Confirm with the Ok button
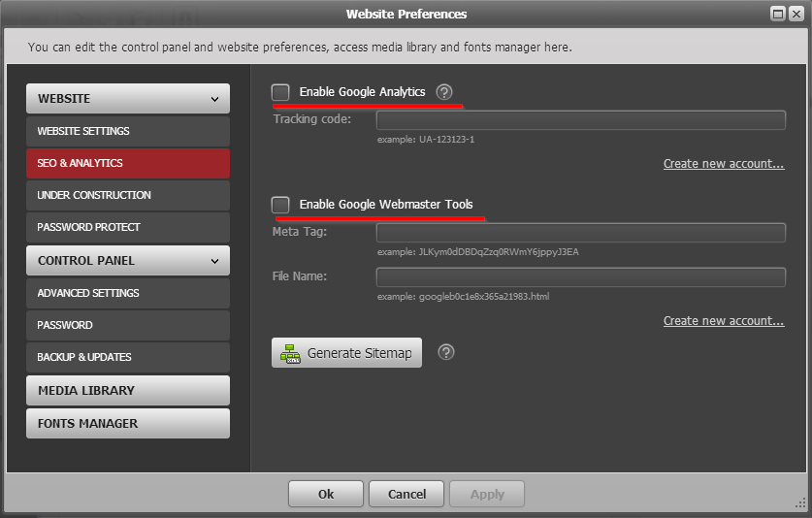Viewport: 812px width, 518px height. tap(326, 494)
